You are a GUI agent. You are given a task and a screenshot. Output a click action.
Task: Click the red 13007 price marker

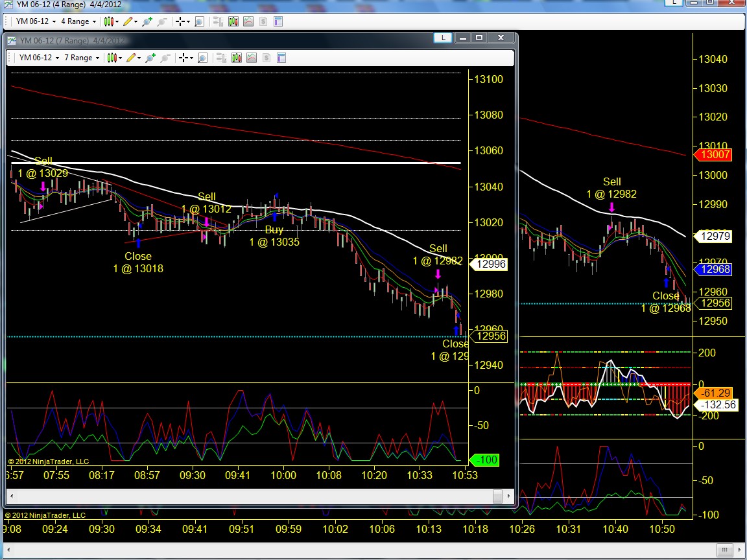pyautogui.click(x=713, y=154)
